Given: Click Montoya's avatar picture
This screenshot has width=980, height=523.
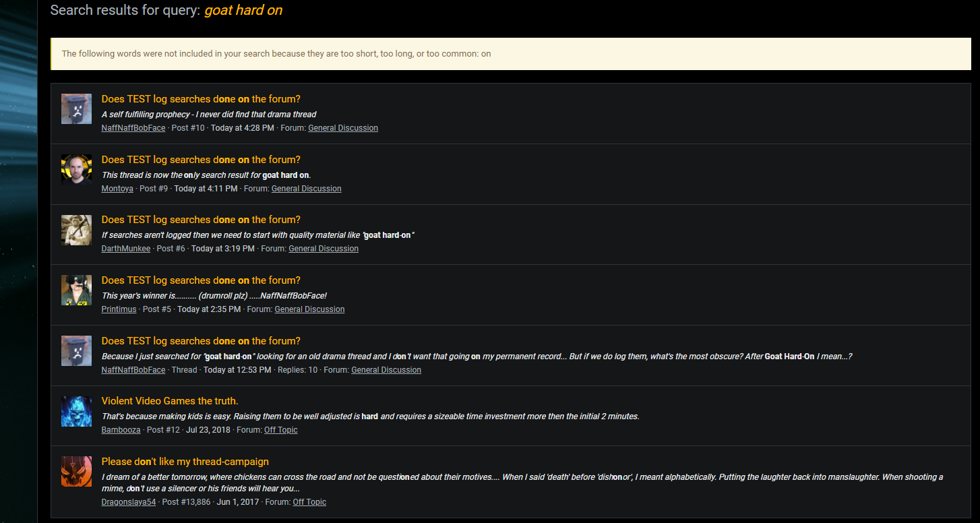Looking at the screenshot, I should coord(76,169).
